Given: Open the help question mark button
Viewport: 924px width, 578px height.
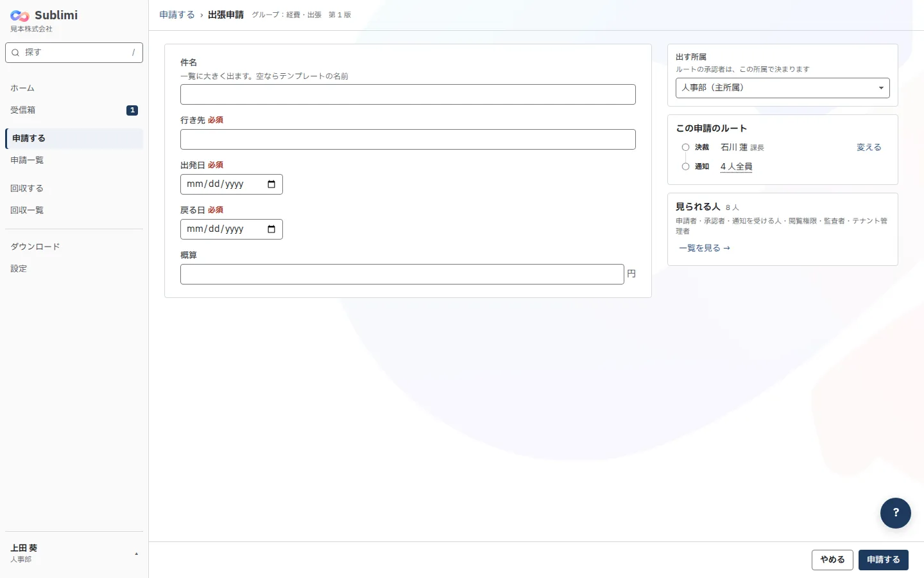Looking at the screenshot, I should coord(896,513).
